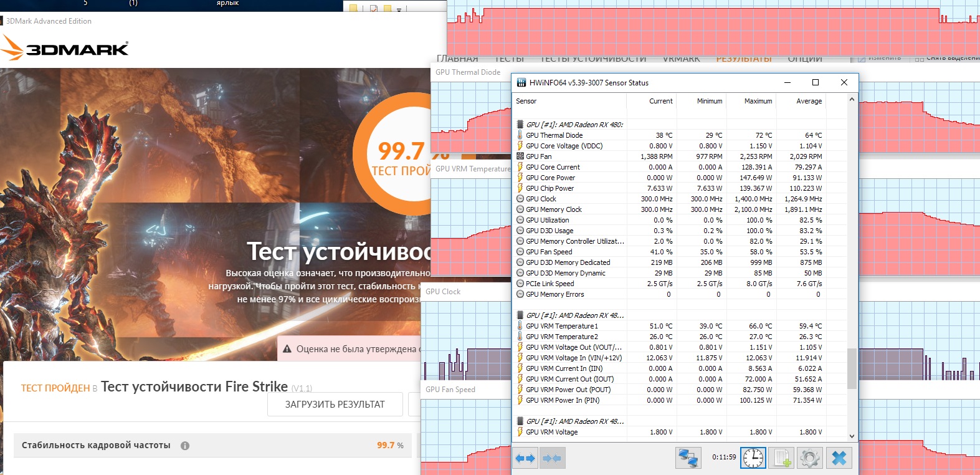Select the 'GPU Core Voltage (VDDC)' sensor row

tap(680, 146)
